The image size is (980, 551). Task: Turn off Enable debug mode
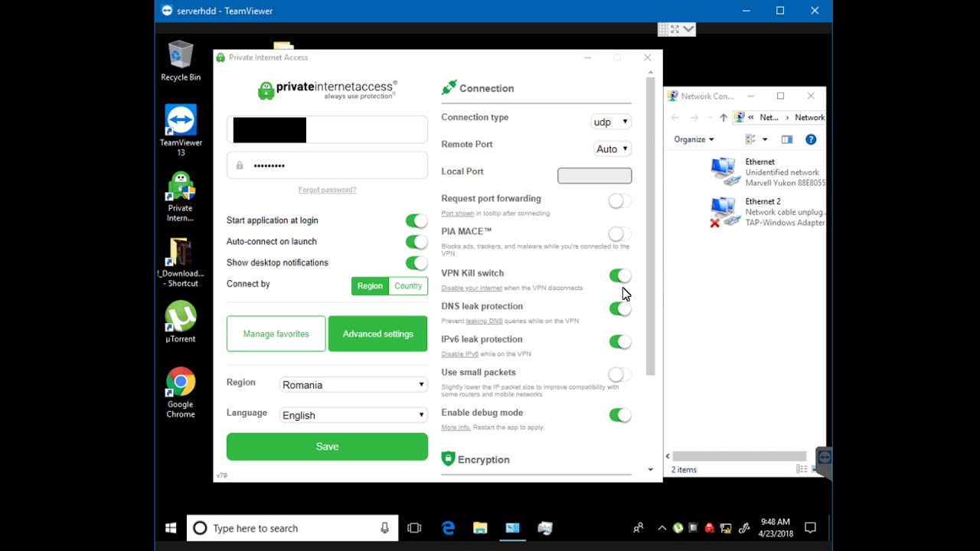click(x=619, y=415)
